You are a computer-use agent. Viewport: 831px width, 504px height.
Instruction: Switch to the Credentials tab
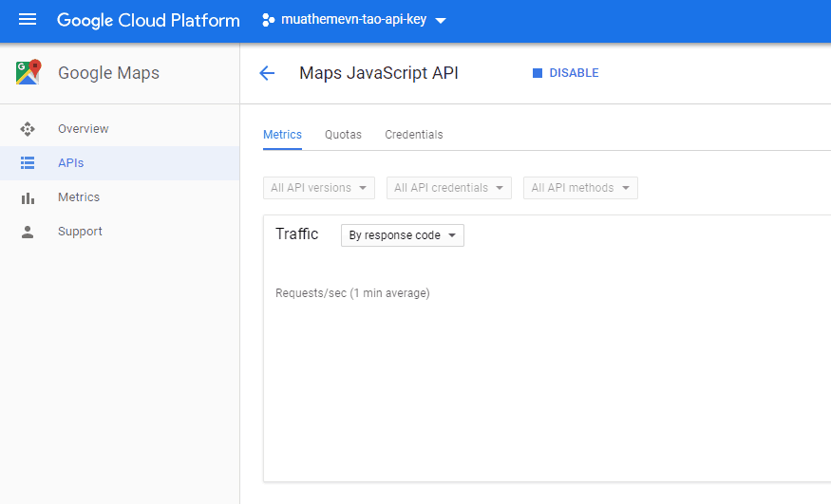tap(414, 135)
